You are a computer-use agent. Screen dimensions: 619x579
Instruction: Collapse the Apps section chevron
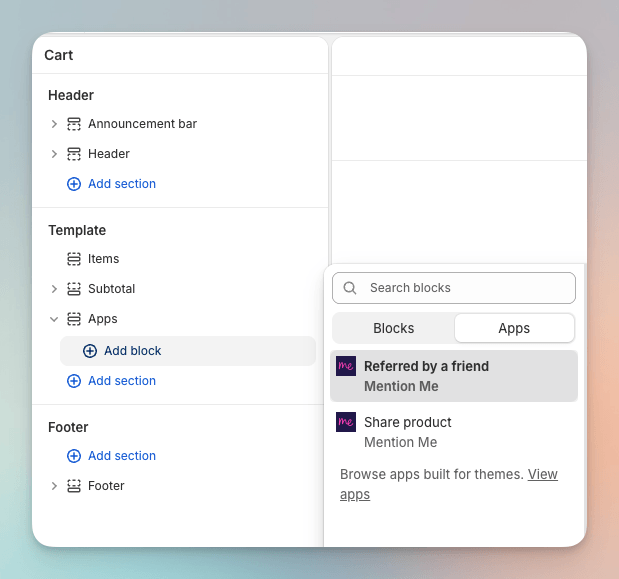pyautogui.click(x=54, y=319)
